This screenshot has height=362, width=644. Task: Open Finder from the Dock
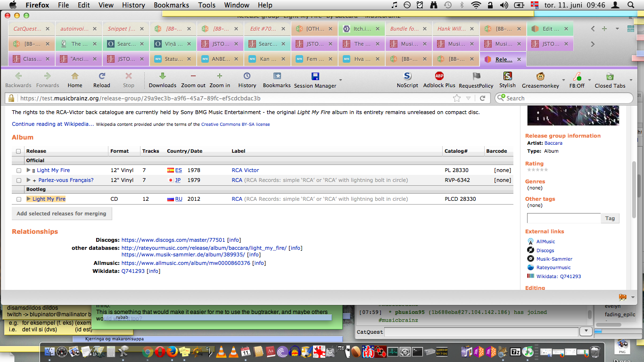point(50,352)
